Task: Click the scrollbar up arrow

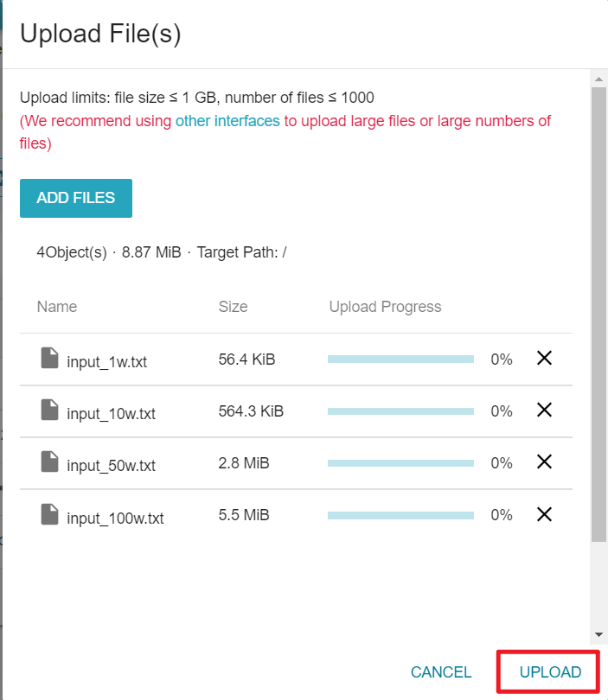Action: (598, 79)
